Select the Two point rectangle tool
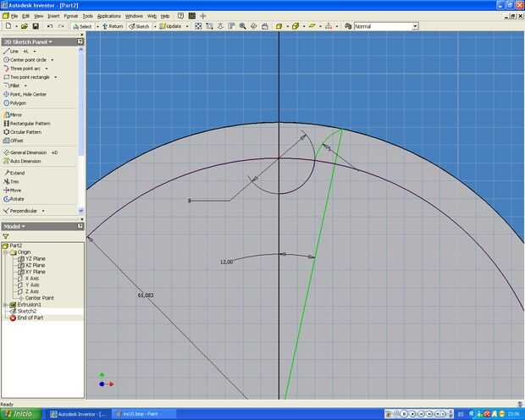Viewport: 525px width, 420px height. 26,77
